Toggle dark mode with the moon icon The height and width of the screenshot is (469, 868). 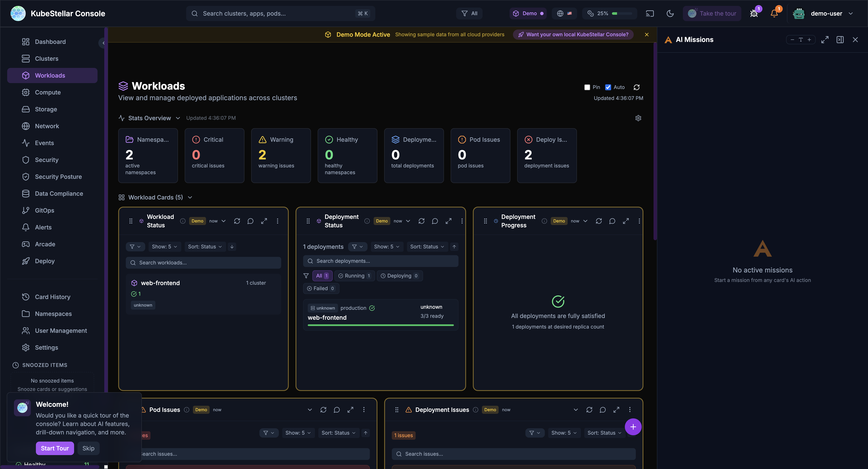click(670, 13)
